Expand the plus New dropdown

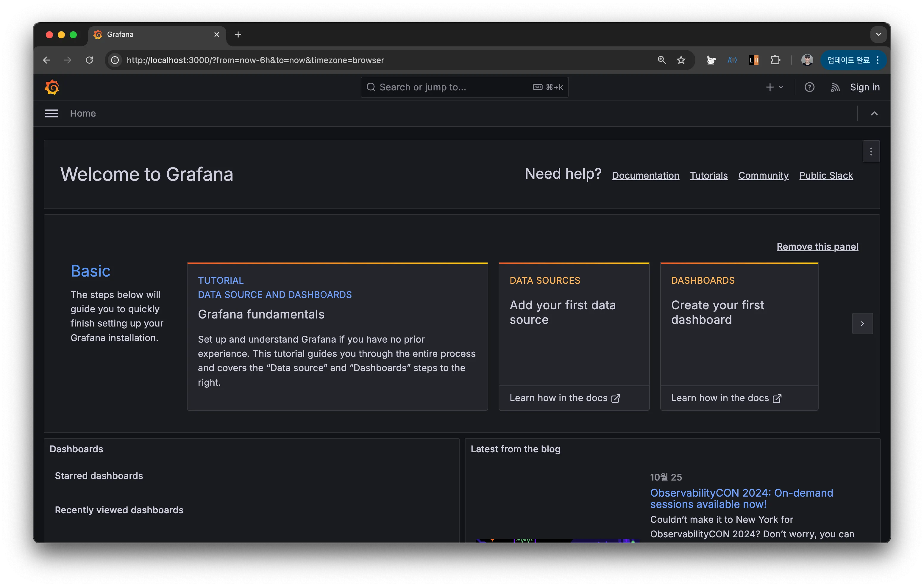point(774,87)
